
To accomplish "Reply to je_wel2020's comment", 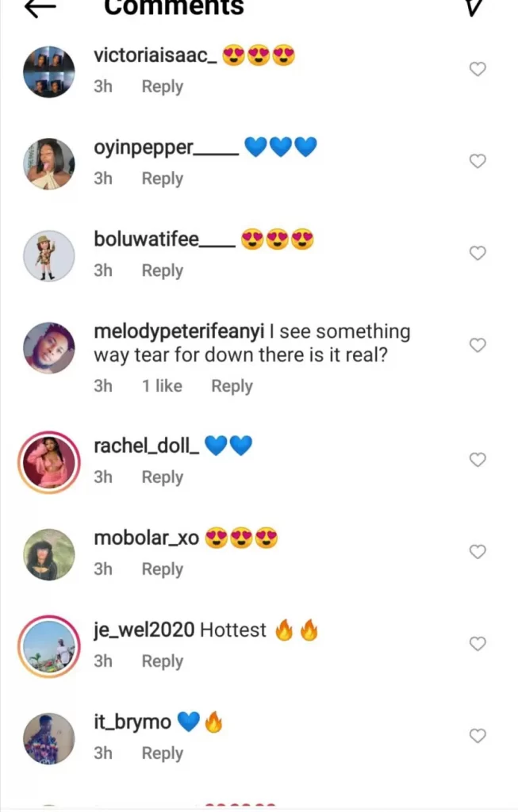I will pyautogui.click(x=162, y=661).
